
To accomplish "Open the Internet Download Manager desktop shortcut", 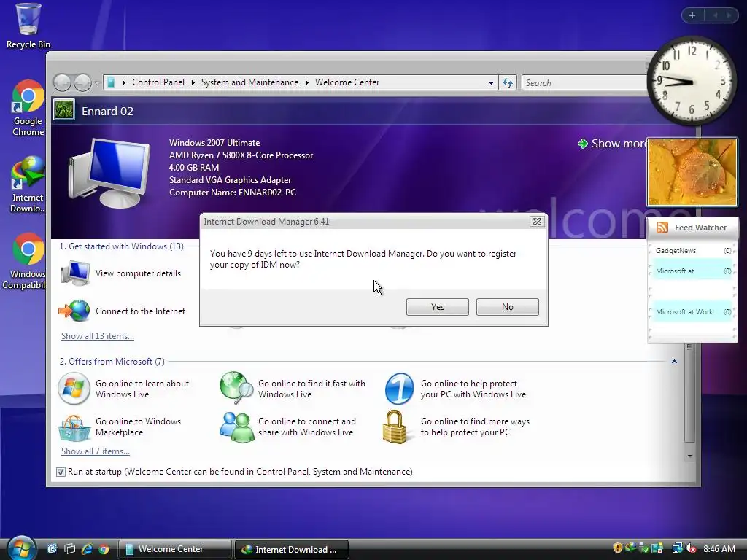I will pyautogui.click(x=28, y=184).
